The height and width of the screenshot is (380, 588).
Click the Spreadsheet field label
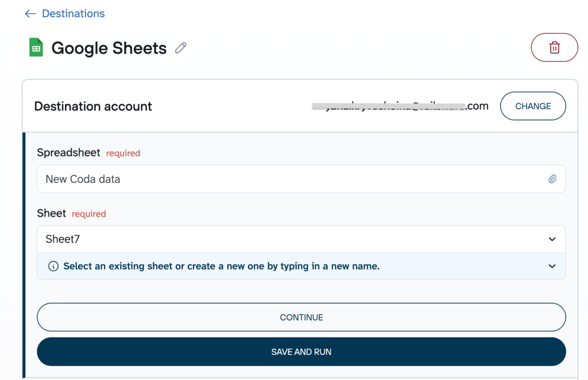pyautogui.click(x=68, y=152)
